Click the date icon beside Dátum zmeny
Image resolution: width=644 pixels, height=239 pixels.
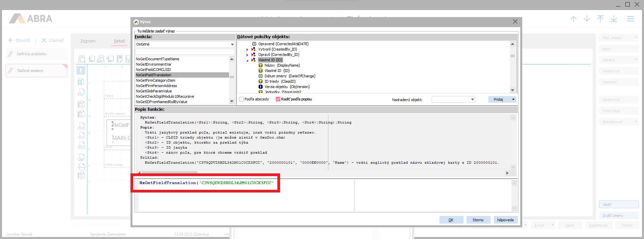261,76
